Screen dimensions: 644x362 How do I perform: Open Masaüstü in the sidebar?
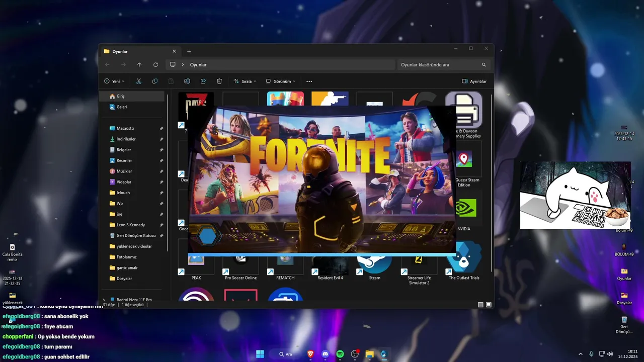click(132, 128)
